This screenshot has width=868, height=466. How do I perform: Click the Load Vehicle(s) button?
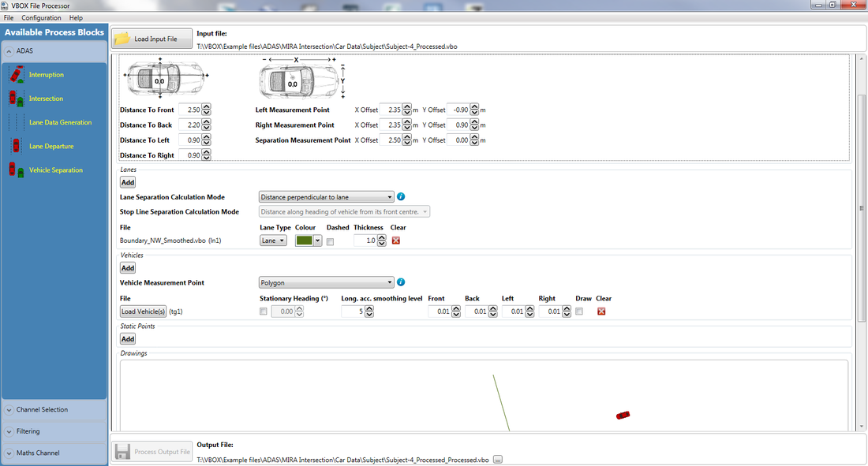(144, 311)
